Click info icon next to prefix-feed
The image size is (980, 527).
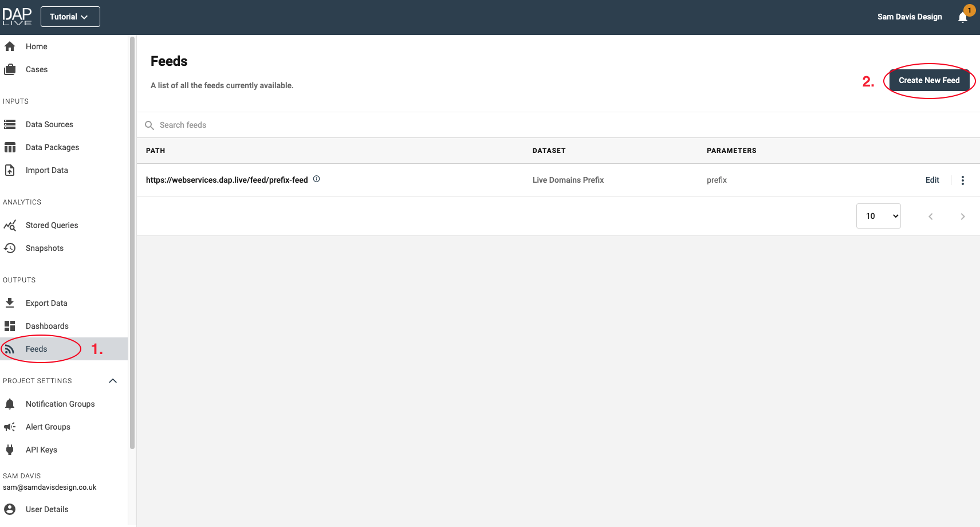point(317,179)
